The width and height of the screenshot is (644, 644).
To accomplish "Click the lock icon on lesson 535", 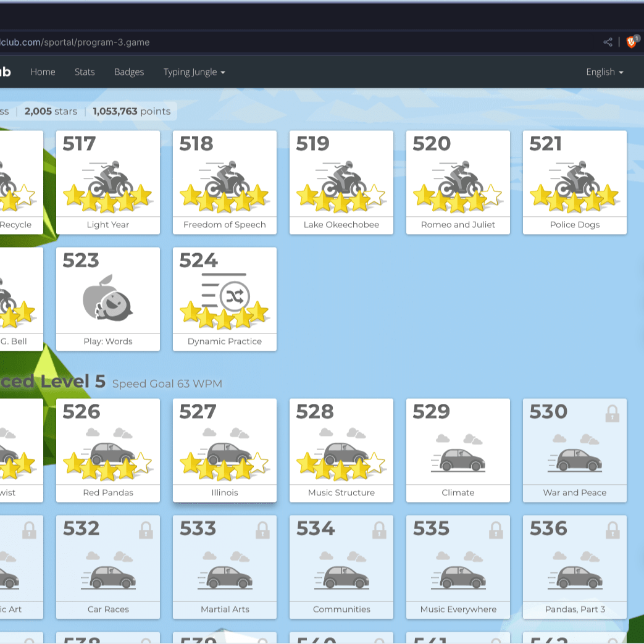I will (x=496, y=530).
